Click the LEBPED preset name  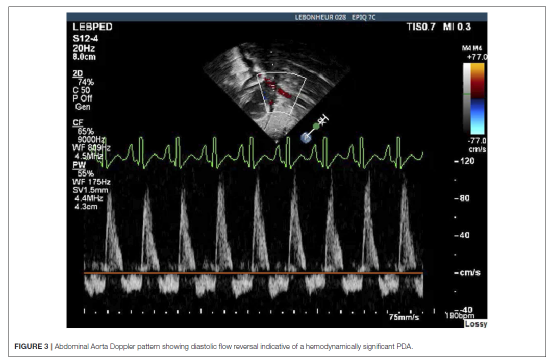pyautogui.click(x=93, y=27)
